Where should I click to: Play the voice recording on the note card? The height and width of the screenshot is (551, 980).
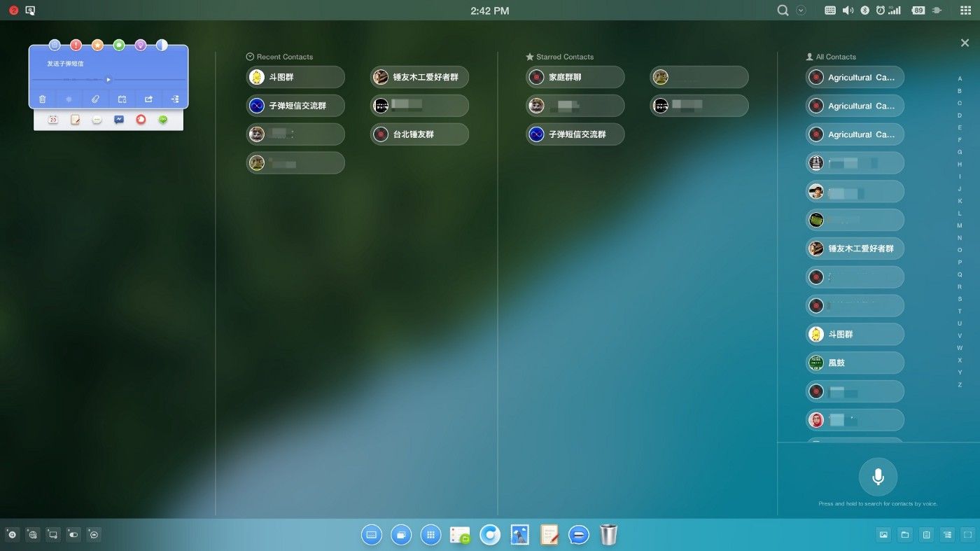click(x=108, y=80)
